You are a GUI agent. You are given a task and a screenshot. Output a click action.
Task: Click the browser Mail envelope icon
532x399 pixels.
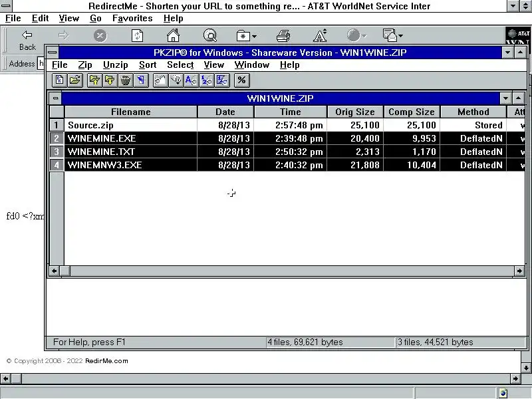[x=390, y=35]
